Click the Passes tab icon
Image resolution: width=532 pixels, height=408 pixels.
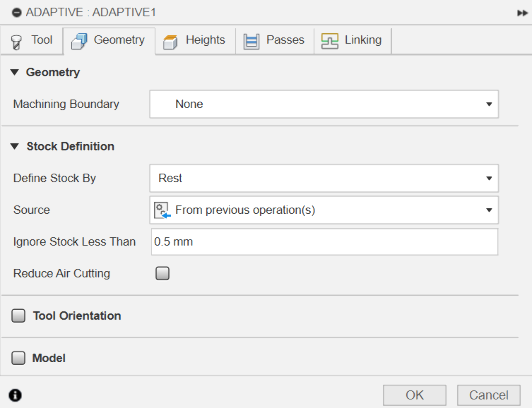coord(251,42)
